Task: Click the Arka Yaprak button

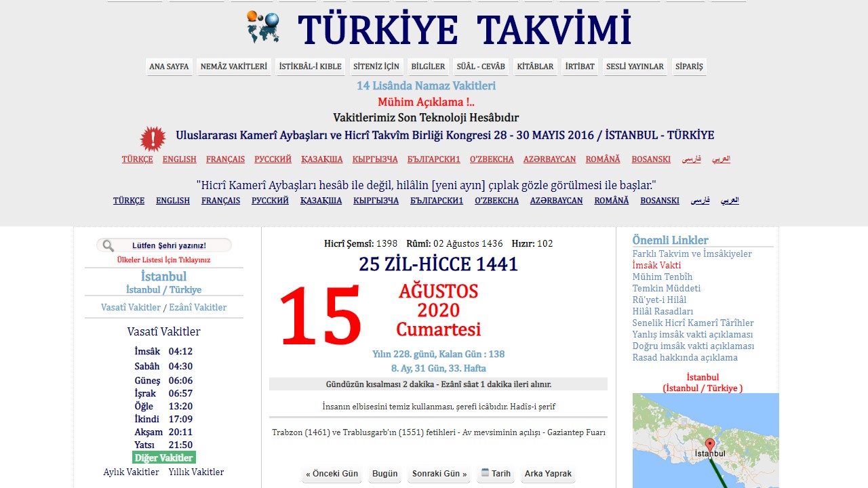Action: point(548,474)
